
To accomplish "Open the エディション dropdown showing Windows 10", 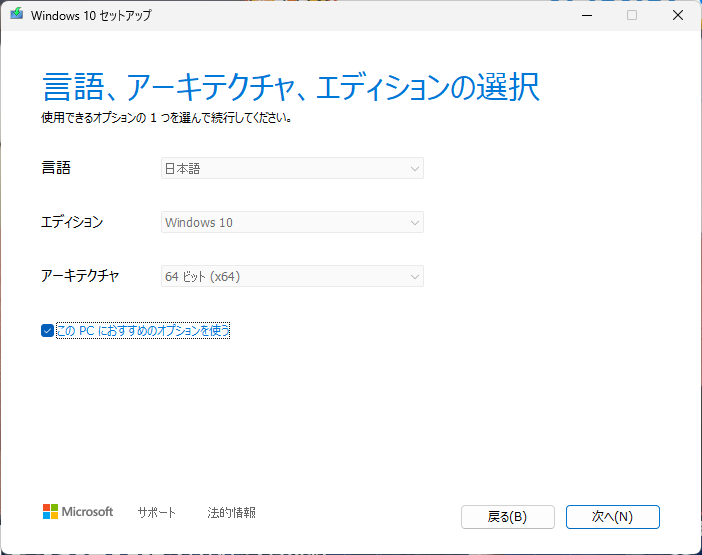I will 292,222.
